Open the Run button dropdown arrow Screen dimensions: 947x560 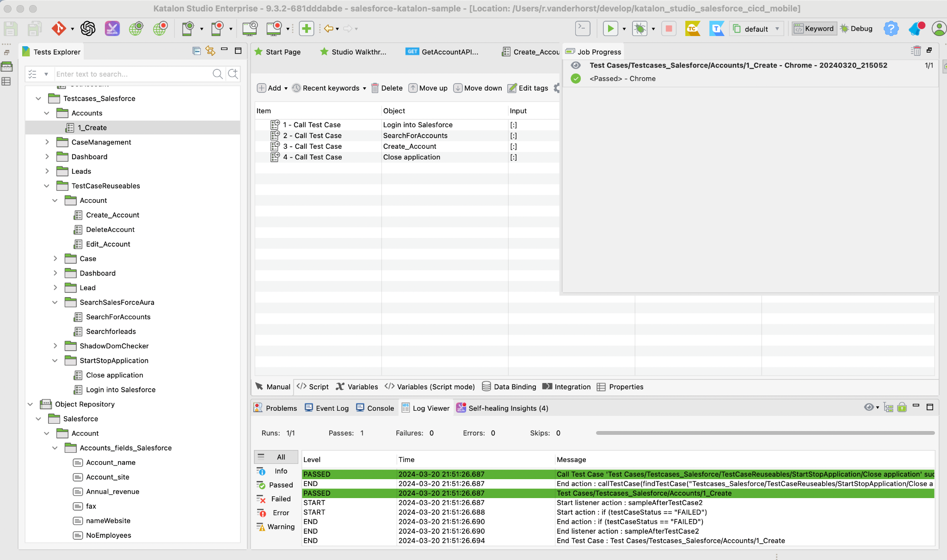click(624, 29)
